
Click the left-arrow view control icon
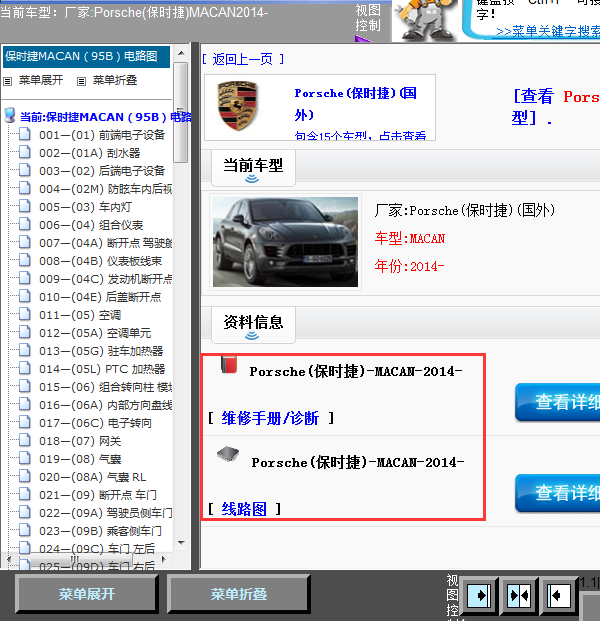tap(558, 596)
